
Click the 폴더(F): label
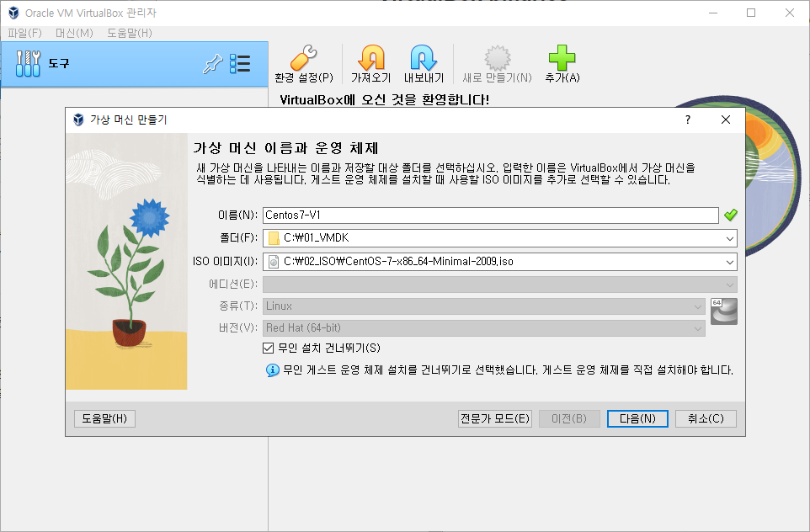tap(238, 238)
